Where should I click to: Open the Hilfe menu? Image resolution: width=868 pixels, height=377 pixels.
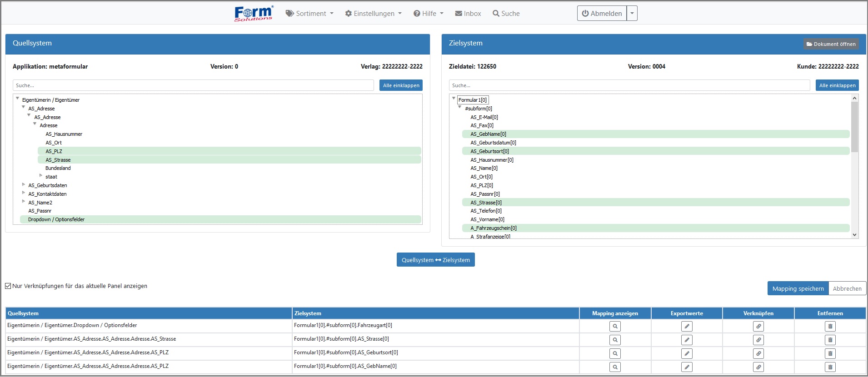coord(429,14)
